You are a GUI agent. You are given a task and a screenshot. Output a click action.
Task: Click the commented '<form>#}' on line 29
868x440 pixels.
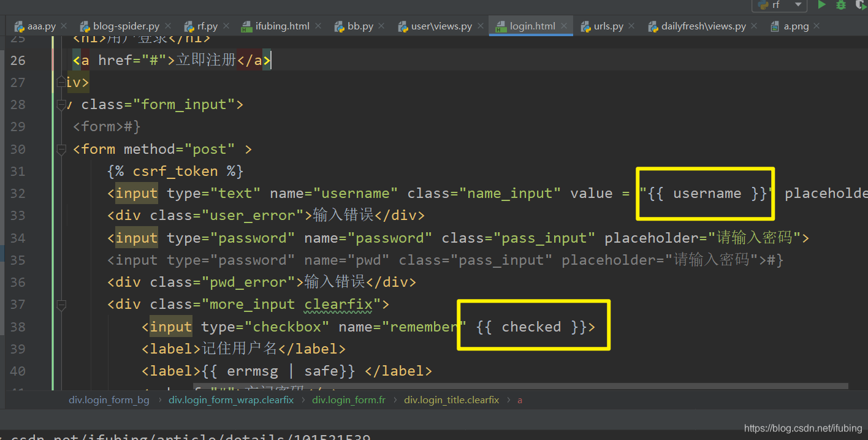pos(107,127)
